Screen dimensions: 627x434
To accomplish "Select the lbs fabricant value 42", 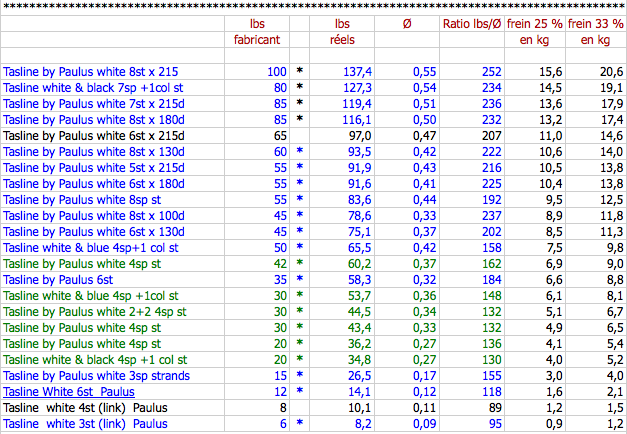I will coord(280,264).
